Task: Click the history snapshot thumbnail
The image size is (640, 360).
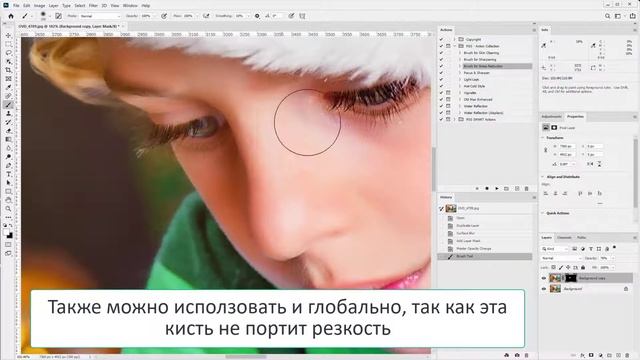Action: [451, 209]
